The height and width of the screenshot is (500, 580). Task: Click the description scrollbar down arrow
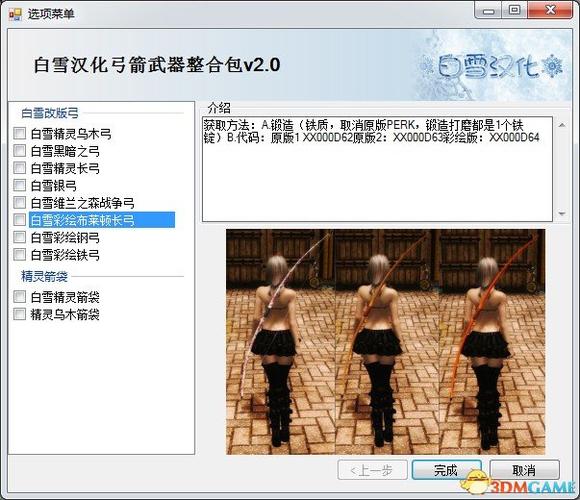[x=562, y=214]
